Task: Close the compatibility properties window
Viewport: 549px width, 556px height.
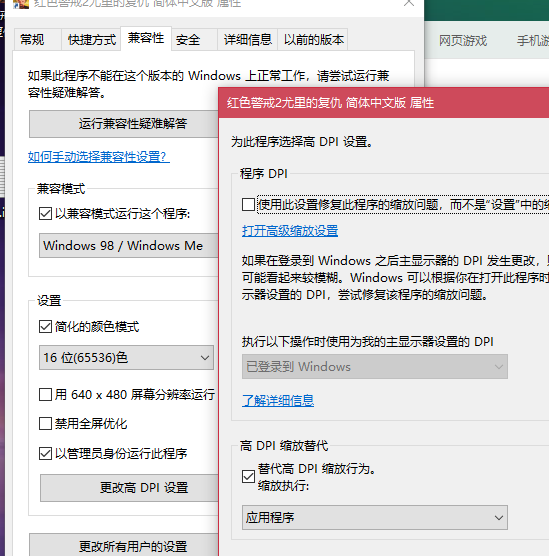Action: tap(409, 3)
